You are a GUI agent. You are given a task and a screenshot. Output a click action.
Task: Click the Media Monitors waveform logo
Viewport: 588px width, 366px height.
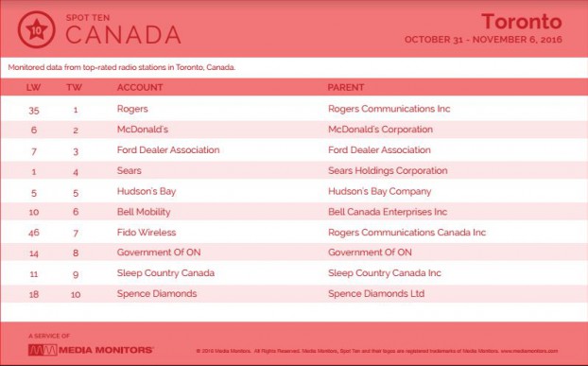(x=43, y=350)
